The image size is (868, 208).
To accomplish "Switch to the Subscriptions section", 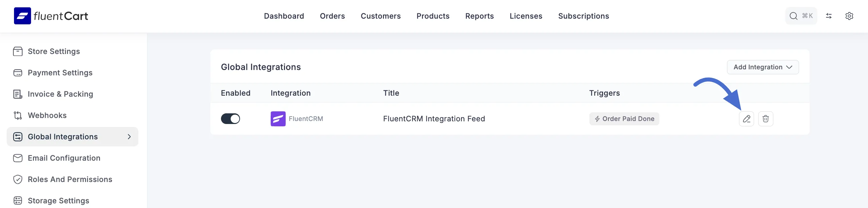I will 584,16.
